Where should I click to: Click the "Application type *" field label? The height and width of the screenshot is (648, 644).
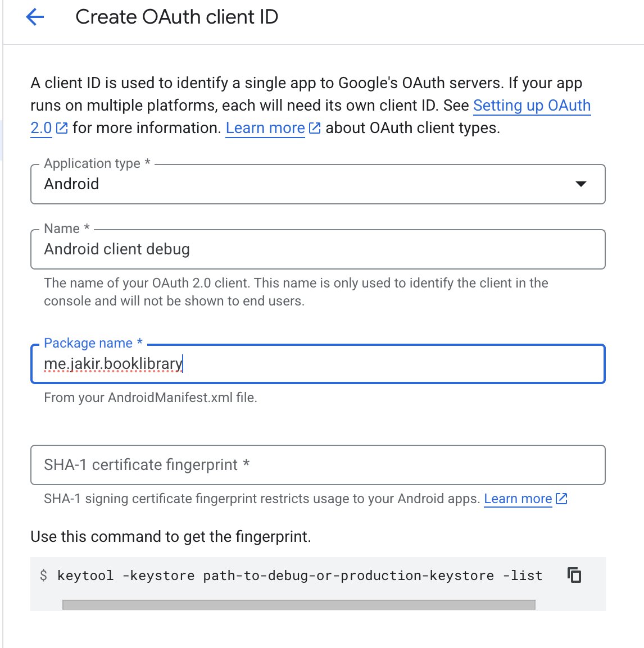point(97,163)
